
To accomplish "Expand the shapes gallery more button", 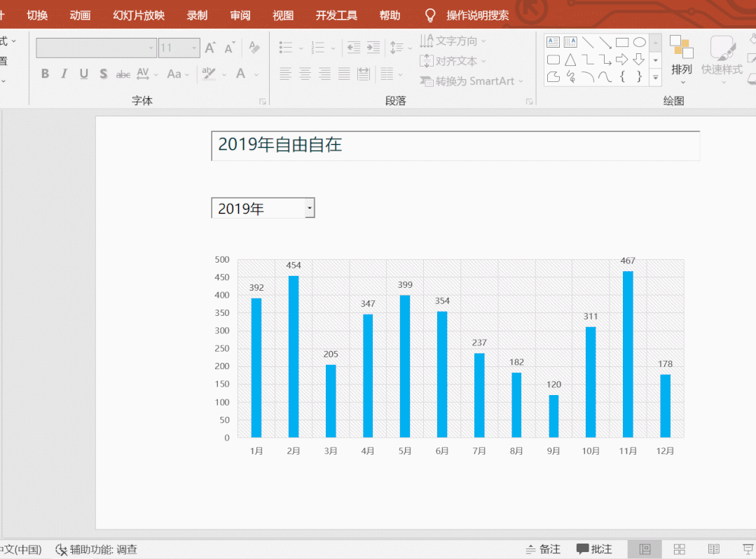I will click(x=656, y=78).
